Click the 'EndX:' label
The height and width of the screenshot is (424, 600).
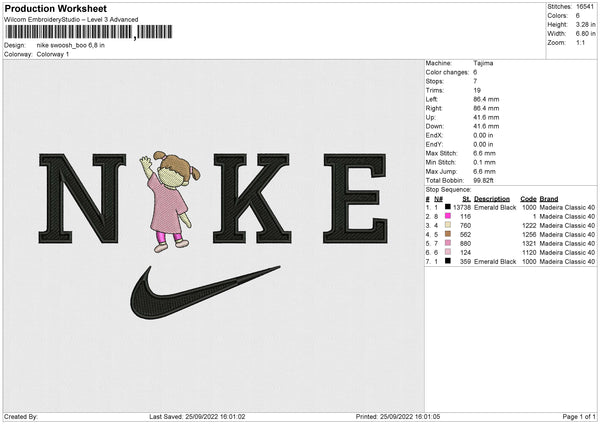434,135
